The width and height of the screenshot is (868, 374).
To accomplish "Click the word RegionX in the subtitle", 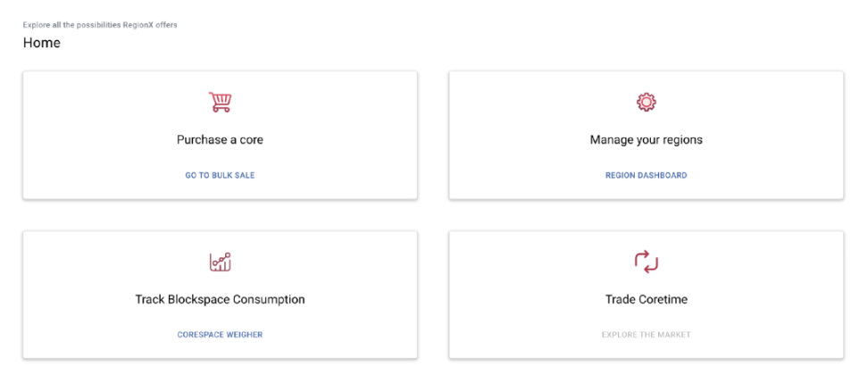I will [x=140, y=25].
